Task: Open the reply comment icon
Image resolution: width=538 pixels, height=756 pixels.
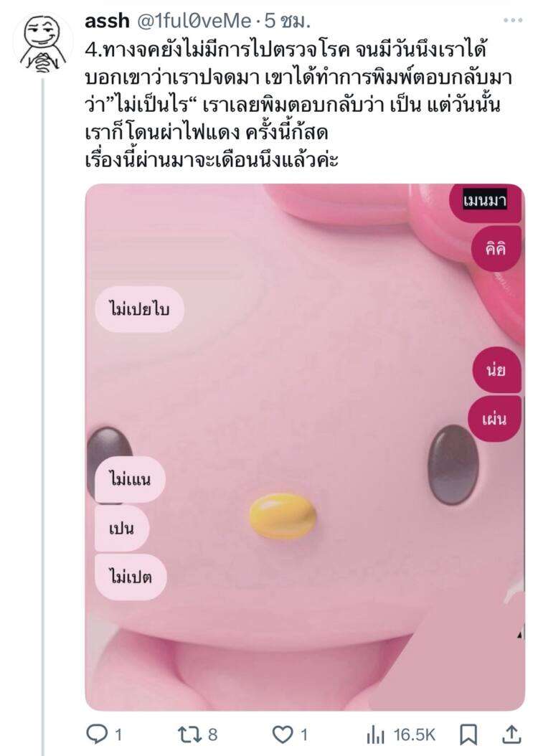Action: pos(97,734)
